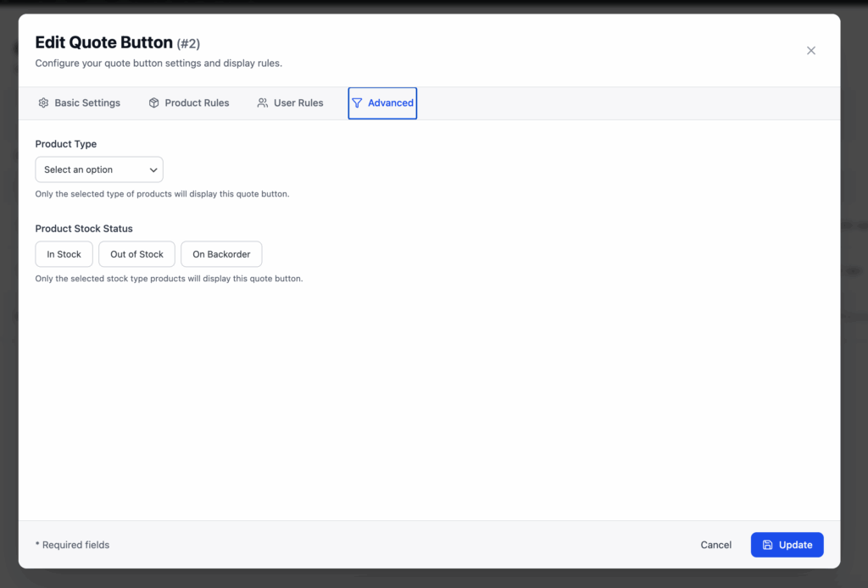This screenshot has width=868, height=588.
Task: Open the Product Type dropdown
Action: (x=98, y=169)
